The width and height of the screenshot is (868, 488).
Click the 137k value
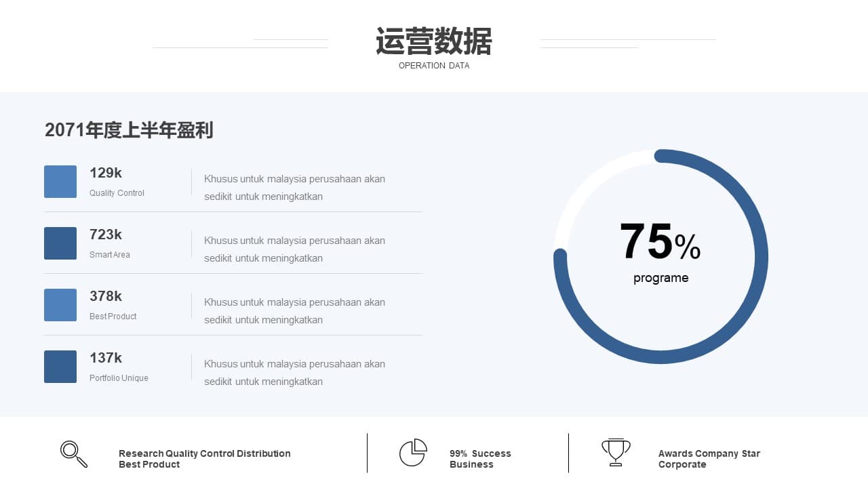[106, 358]
